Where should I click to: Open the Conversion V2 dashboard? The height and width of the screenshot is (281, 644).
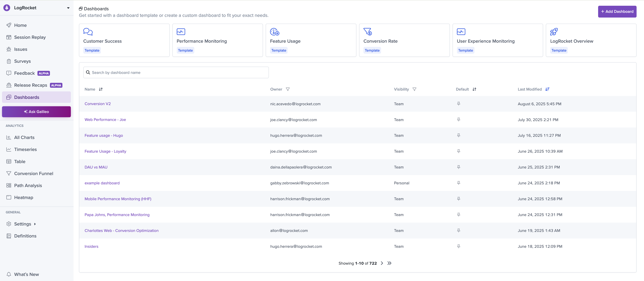[97, 104]
